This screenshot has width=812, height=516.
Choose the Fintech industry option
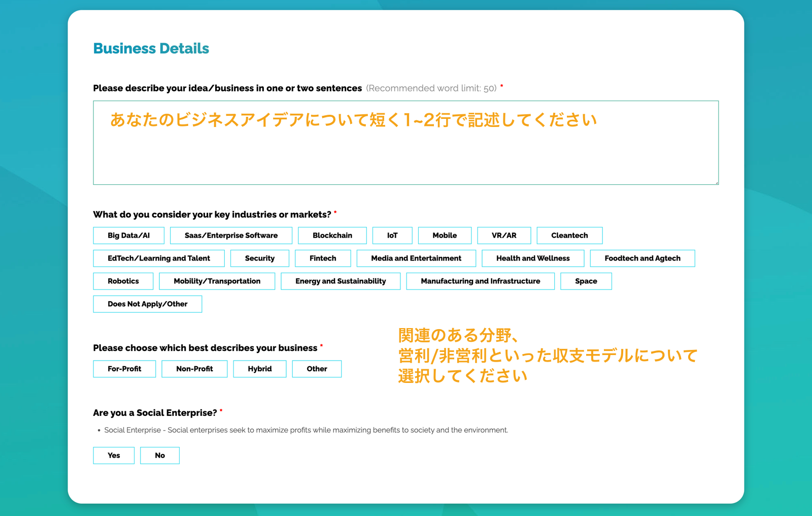pyautogui.click(x=323, y=259)
